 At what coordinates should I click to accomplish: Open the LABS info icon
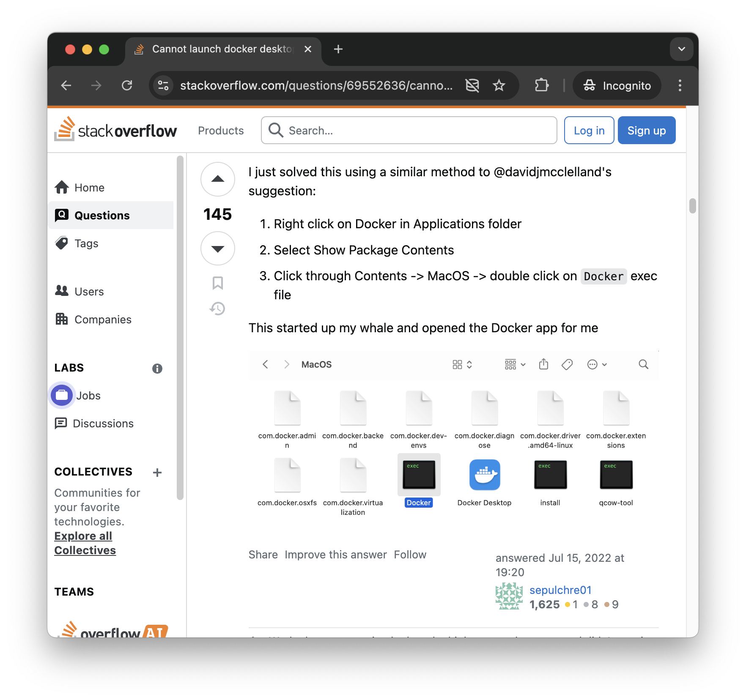[157, 369]
